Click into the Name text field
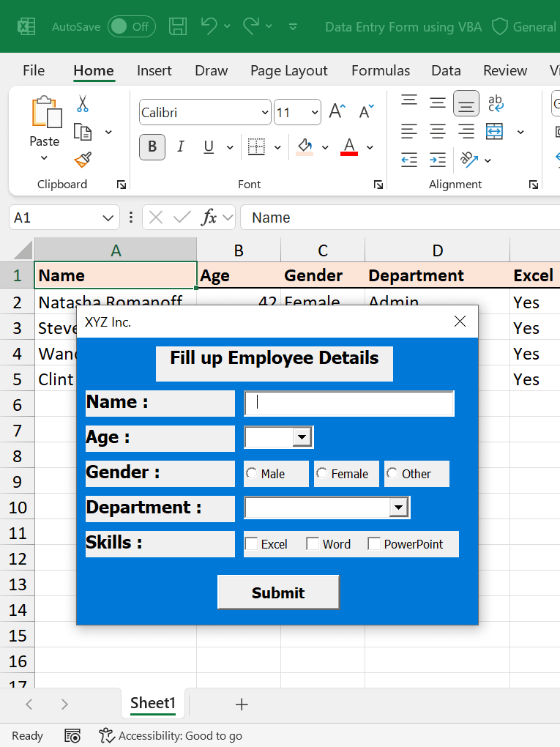The image size is (560, 747). (349, 403)
